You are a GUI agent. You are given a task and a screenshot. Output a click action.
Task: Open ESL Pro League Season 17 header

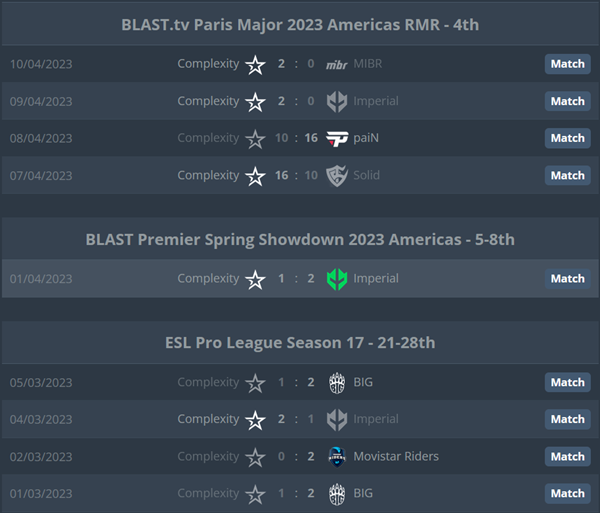coord(300,343)
